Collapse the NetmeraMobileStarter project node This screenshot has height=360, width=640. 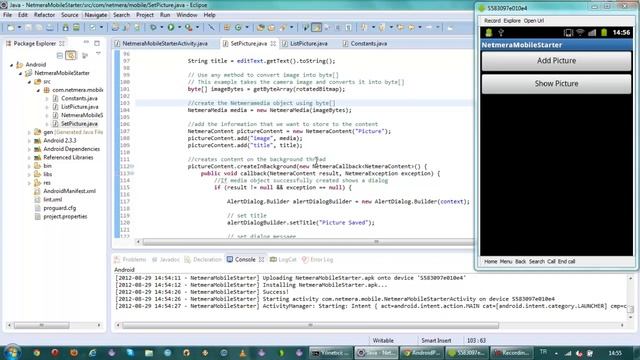click(20, 73)
